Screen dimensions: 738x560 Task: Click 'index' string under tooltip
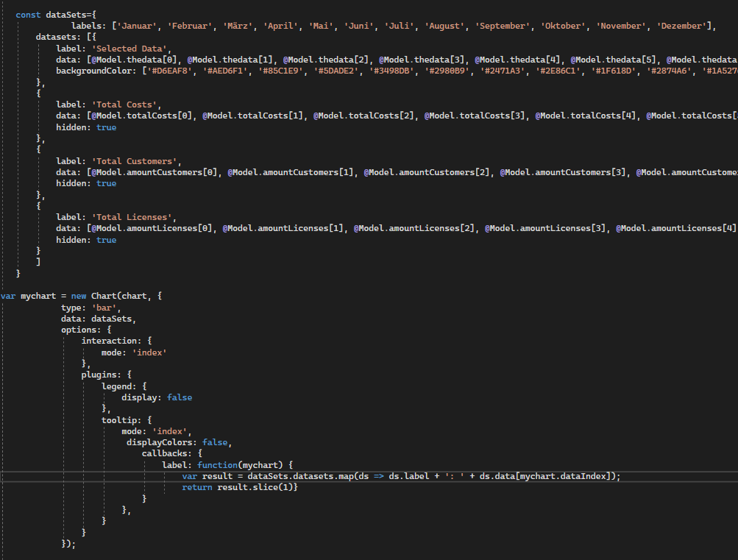point(169,431)
